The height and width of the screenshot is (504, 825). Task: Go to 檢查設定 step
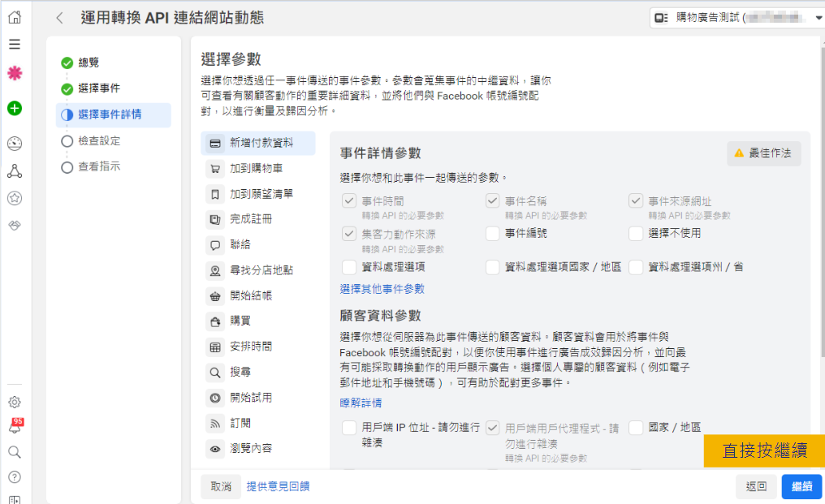tap(99, 141)
